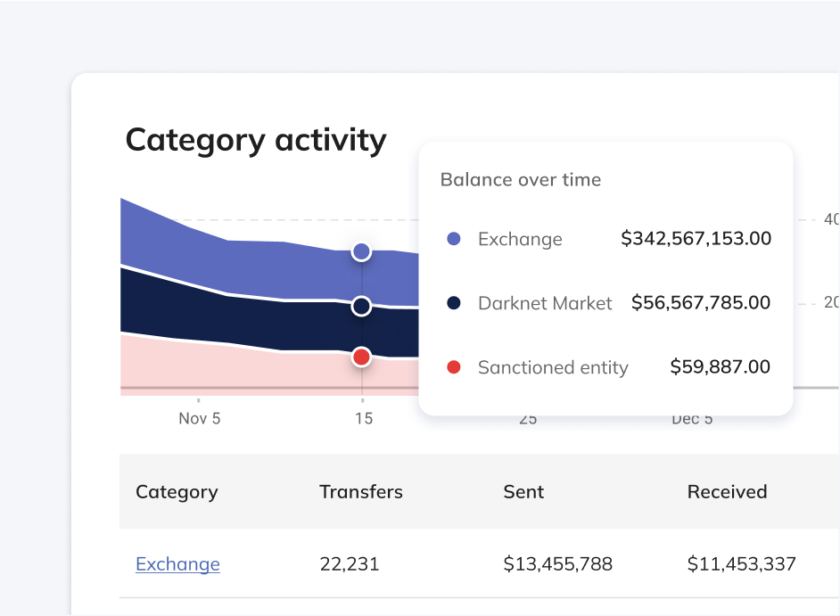Click the red Sanctioned entity data point
The width and height of the screenshot is (840, 616).
click(361, 357)
